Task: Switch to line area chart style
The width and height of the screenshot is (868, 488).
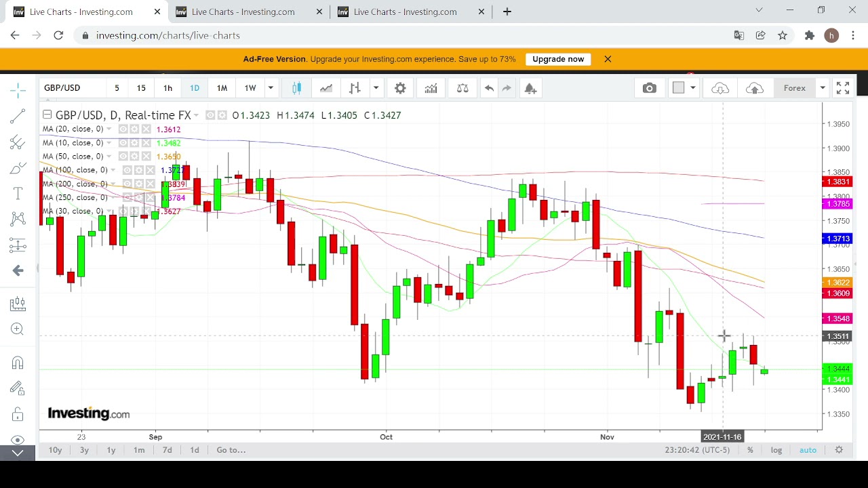Action: [325, 88]
